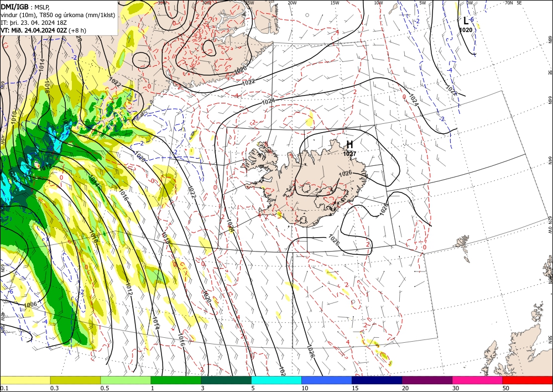Viewport: 553px width, 392px height.
Task: Click the red 50+ mm legend swatch
Action: click(528, 380)
